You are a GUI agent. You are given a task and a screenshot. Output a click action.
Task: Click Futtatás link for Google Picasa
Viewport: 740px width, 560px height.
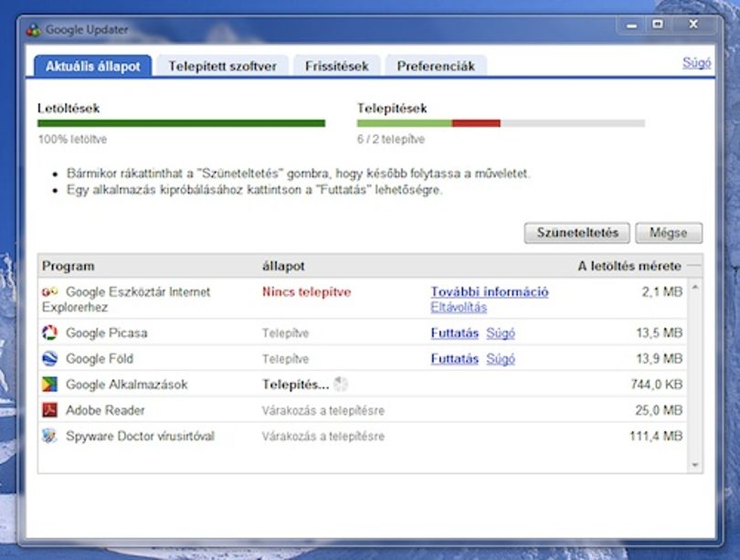coord(454,333)
